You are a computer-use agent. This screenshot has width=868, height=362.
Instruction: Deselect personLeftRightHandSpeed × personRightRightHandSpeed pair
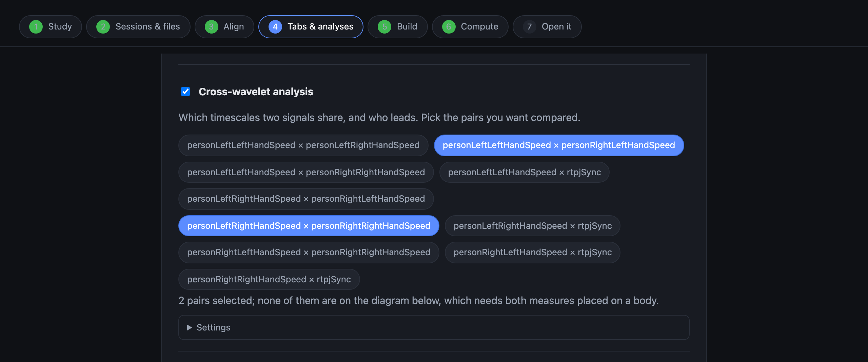click(x=309, y=226)
